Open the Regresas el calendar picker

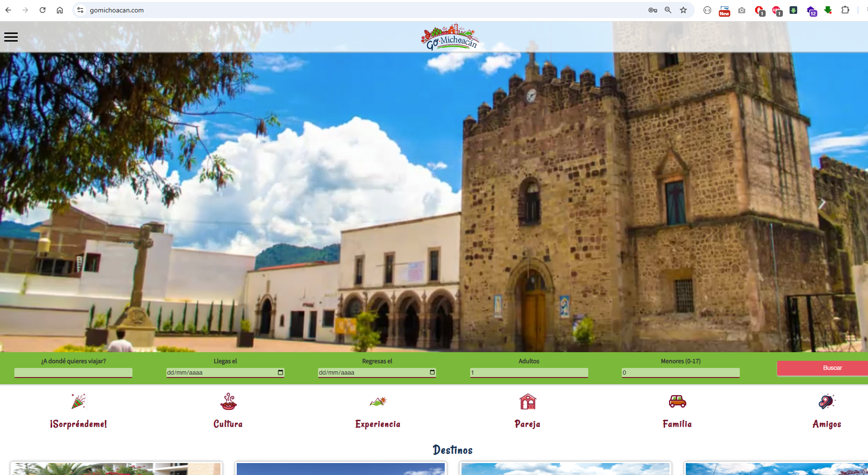click(432, 372)
